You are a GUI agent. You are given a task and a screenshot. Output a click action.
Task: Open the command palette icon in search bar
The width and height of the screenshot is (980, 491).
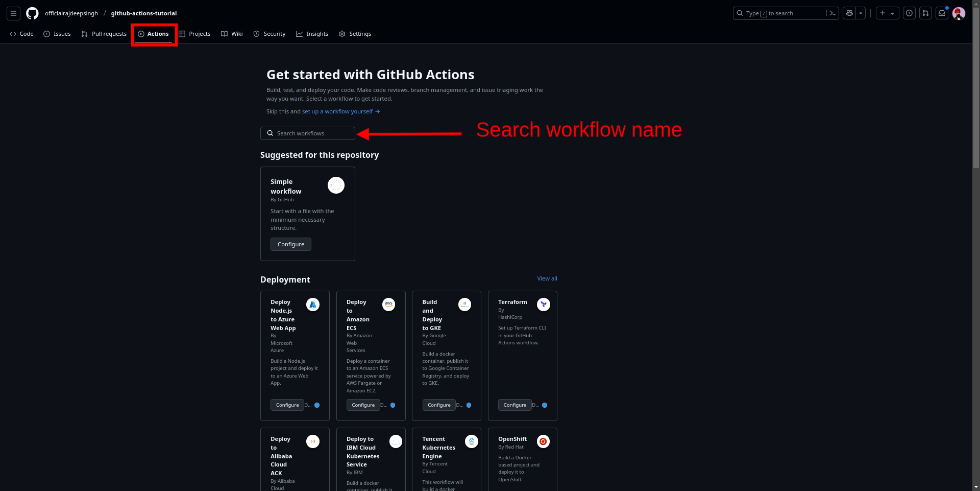[x=832, y=13]
